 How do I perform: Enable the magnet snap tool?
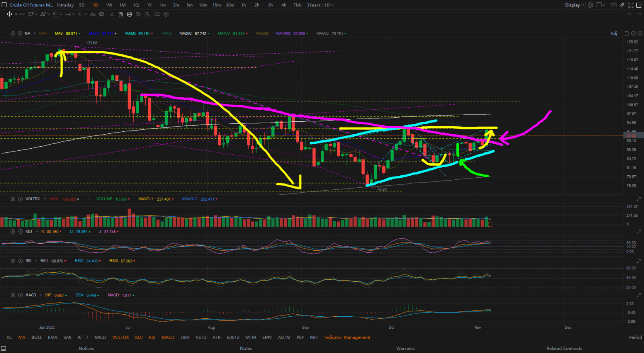coord(121,14)
